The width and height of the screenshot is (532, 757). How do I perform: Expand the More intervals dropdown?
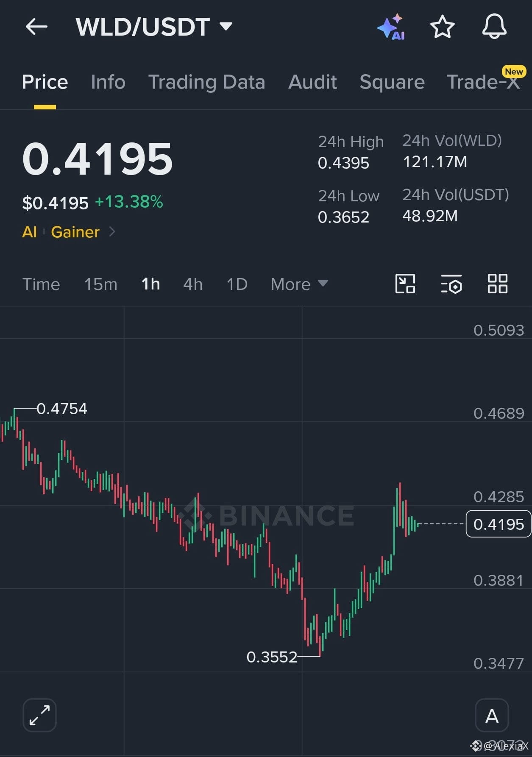coord(299,284)
